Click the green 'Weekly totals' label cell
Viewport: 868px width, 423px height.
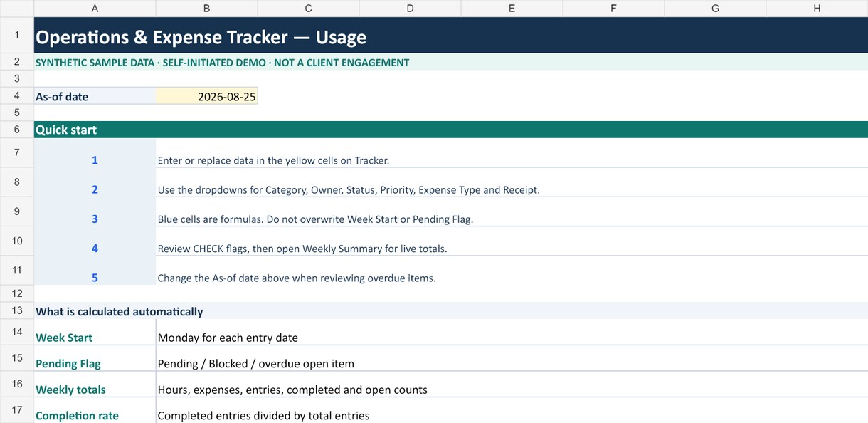[95, 385]
